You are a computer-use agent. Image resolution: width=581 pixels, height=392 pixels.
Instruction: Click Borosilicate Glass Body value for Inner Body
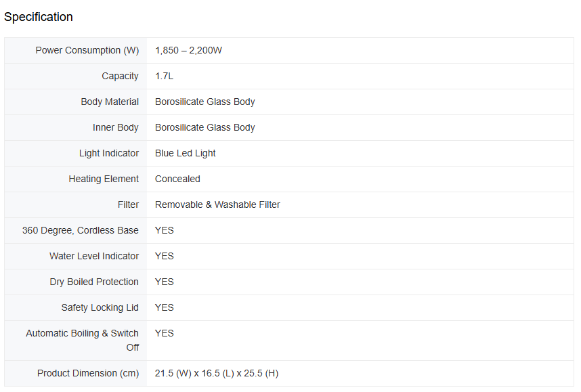click(205, 127)
